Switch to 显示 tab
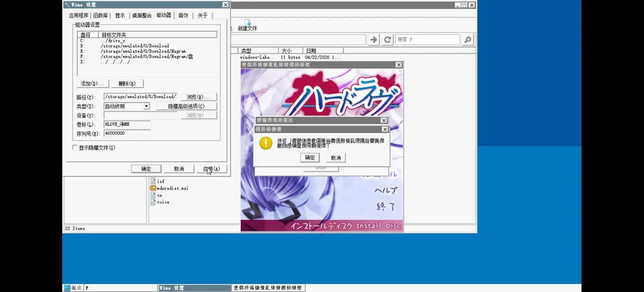 [x=120, y=15]
